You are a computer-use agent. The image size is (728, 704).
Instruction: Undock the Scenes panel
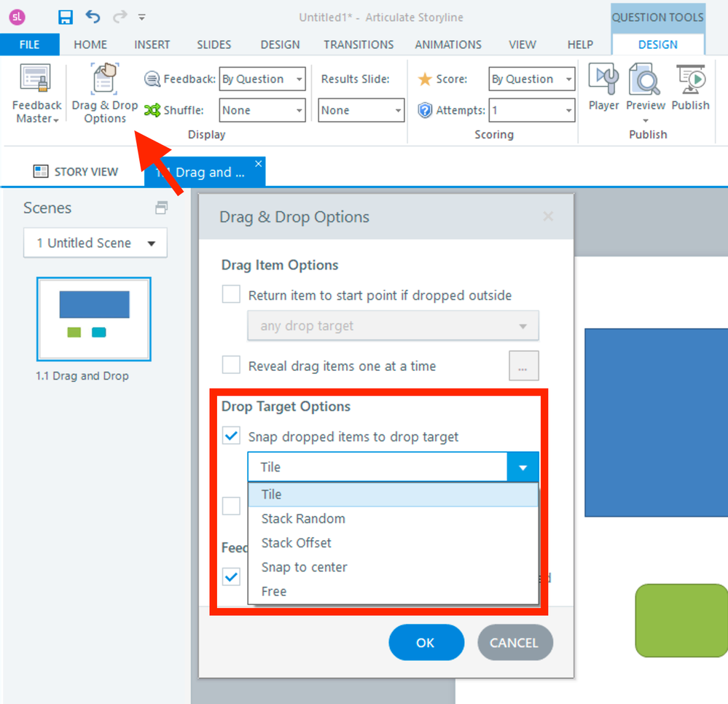point(161,208)
